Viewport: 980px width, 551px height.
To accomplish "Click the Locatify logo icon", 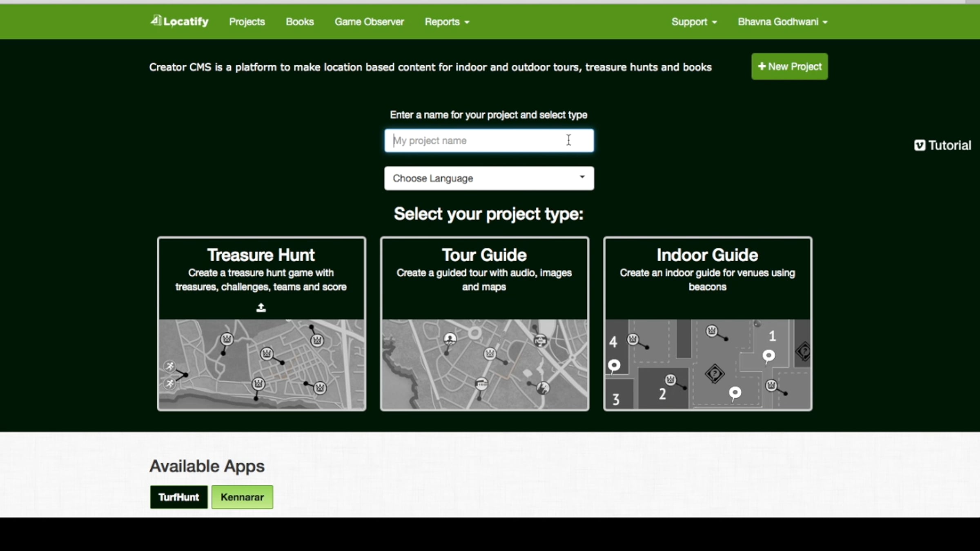I will point(156,20).
